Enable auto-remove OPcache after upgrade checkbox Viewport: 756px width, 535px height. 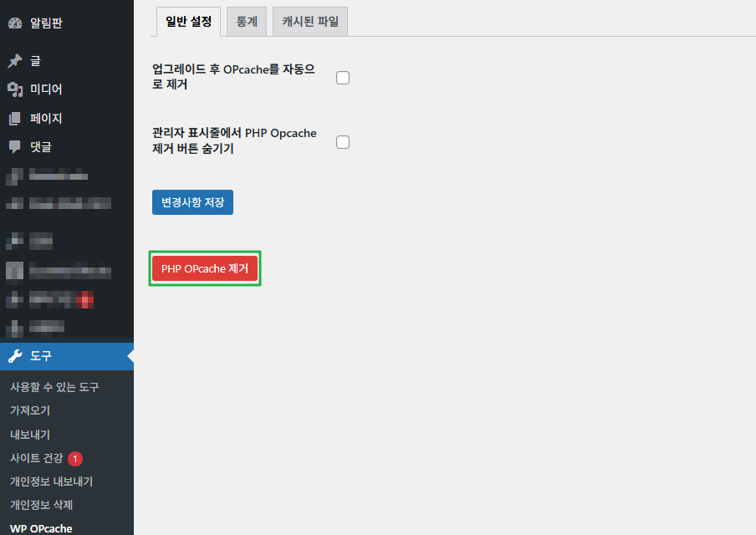343,78
